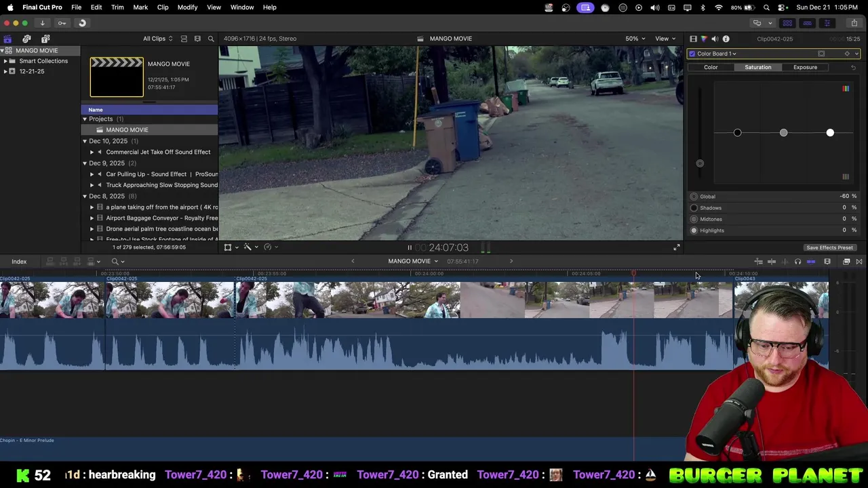
Task: Toggle filmstrip/list view in browser
Action: click(197, 39)
